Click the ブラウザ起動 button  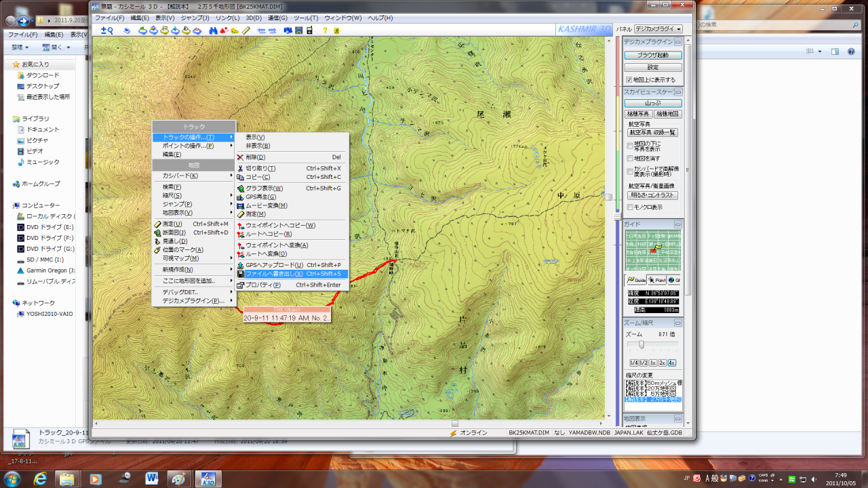tap(653, 55)
